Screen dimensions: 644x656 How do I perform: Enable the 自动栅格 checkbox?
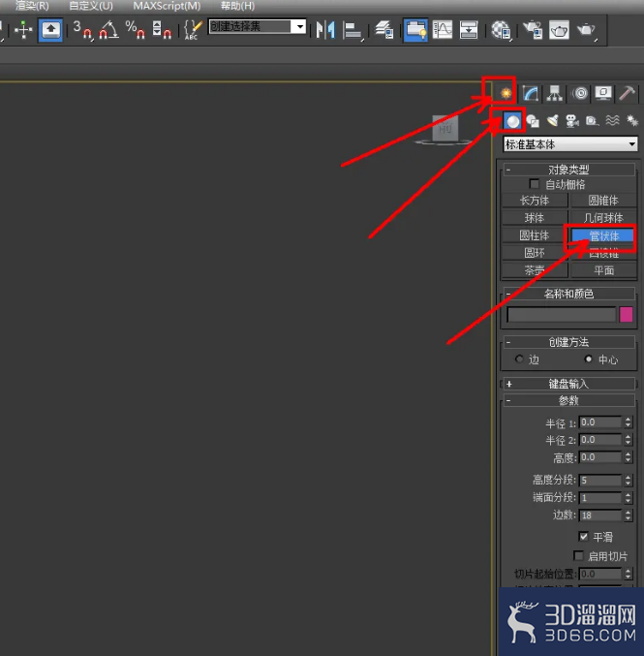tap(534, 184)
